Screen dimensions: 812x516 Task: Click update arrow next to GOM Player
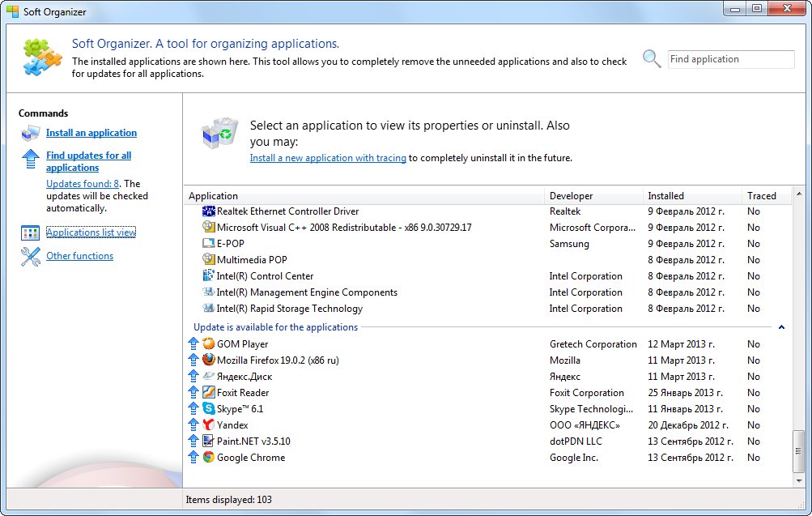coord(193,343)
